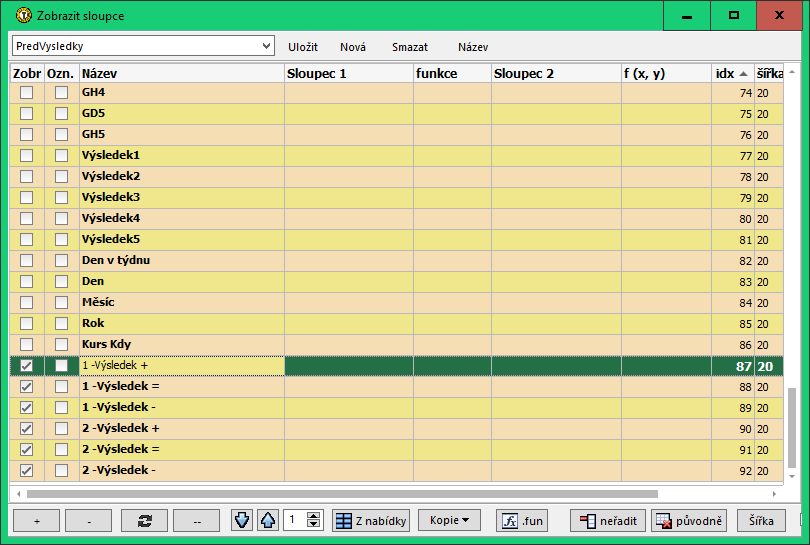
Task: Click Smazat in the top menu
Action: tap(410, 47)
